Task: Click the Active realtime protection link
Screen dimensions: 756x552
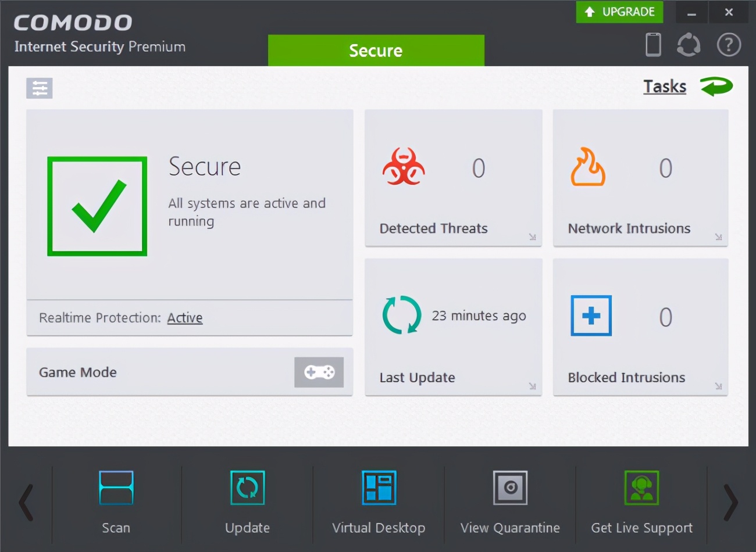Action: 185,318
